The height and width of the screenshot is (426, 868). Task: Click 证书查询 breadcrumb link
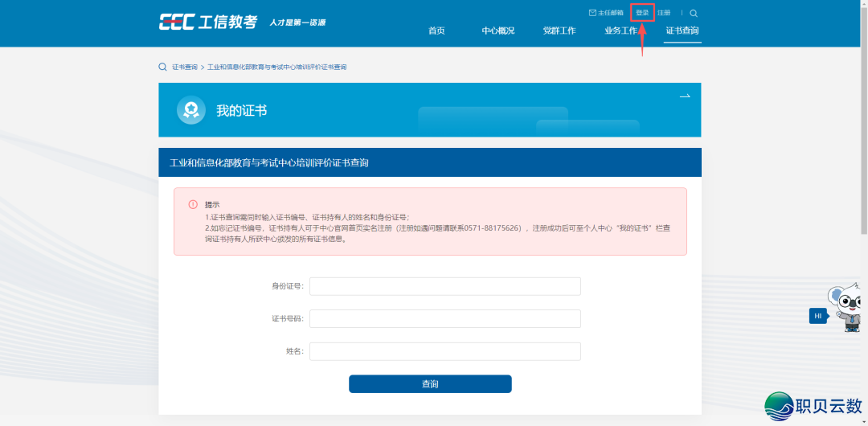(184, 67)
